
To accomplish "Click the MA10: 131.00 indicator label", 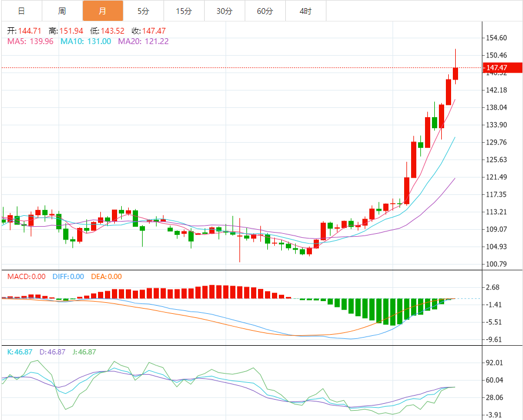I will pyautogui.click(x=85, y=41).
